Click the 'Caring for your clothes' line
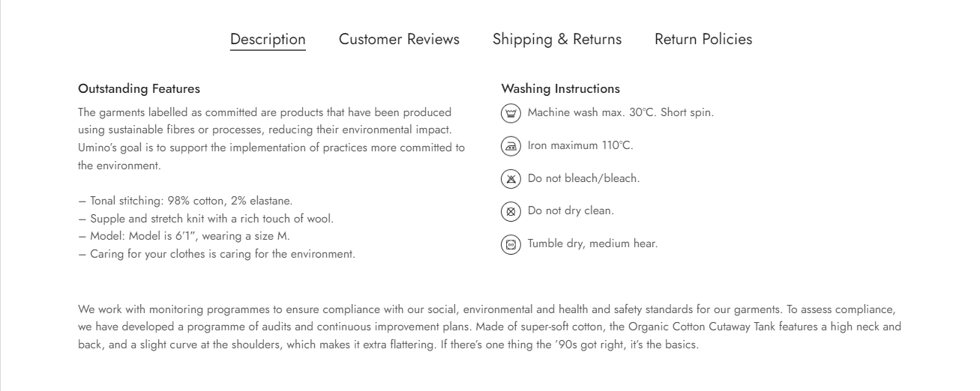The image size is (980, 391). 216,254
